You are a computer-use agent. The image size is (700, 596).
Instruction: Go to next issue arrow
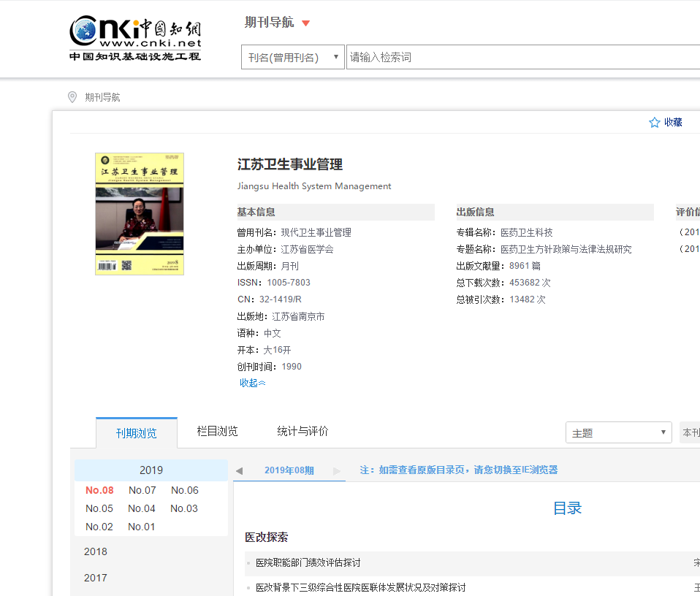337,471
